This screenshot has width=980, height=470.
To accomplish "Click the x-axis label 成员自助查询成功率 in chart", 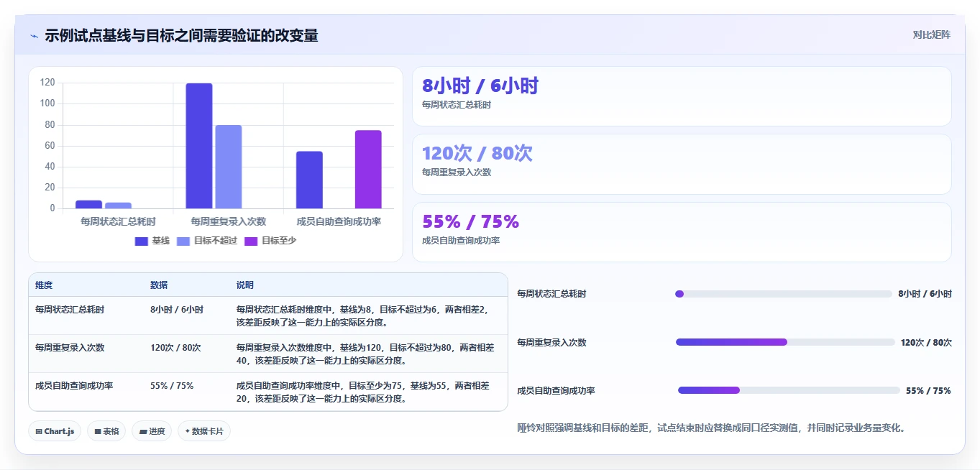I will coord(339,221).
